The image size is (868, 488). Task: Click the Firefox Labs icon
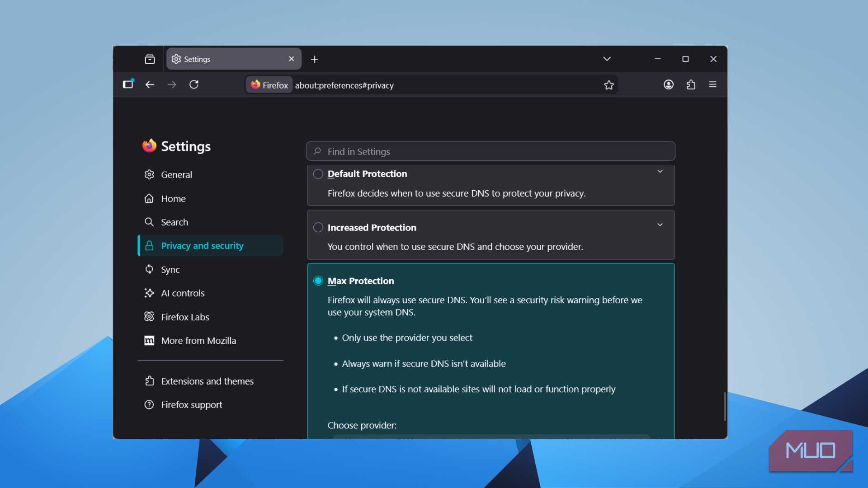pyautogui.click(x=149, y=316)
